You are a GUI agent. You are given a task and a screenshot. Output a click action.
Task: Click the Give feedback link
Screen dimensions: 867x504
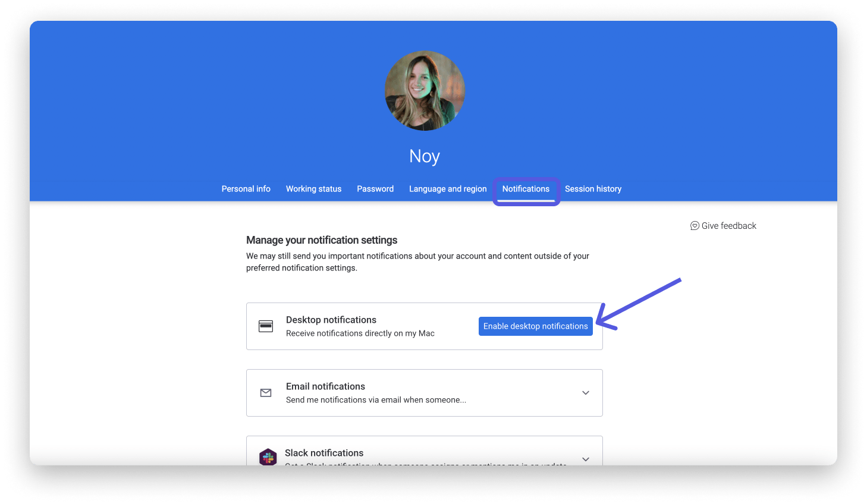point(729,225)
